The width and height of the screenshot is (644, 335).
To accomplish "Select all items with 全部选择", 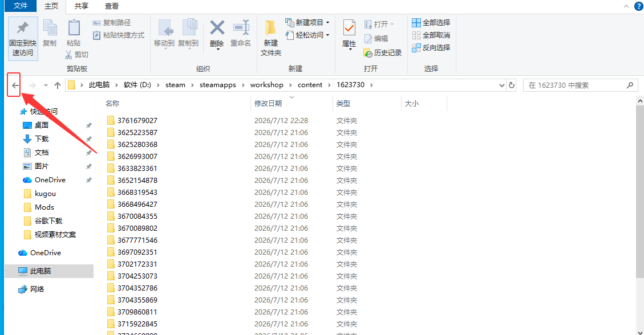I will [431, 23].
